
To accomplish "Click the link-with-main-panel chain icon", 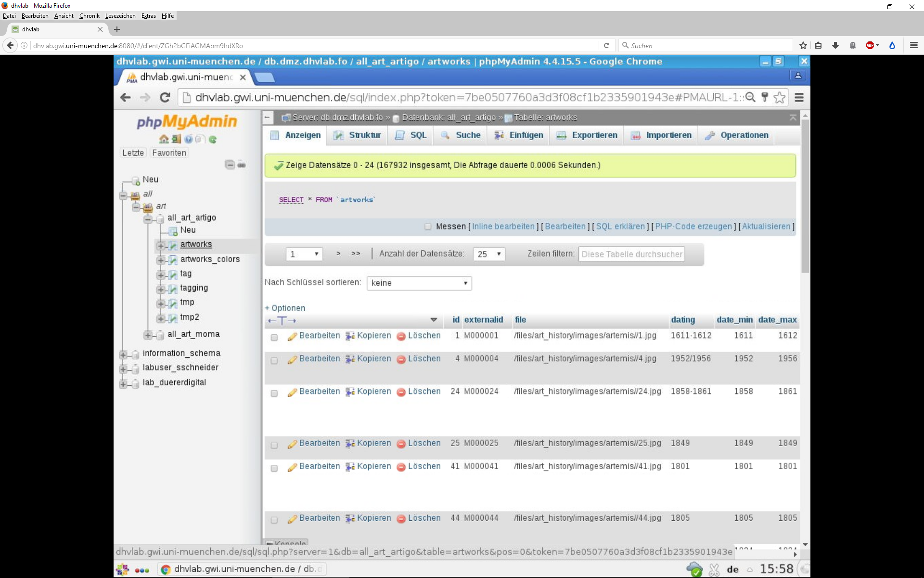I will click(x=242, y=165).
